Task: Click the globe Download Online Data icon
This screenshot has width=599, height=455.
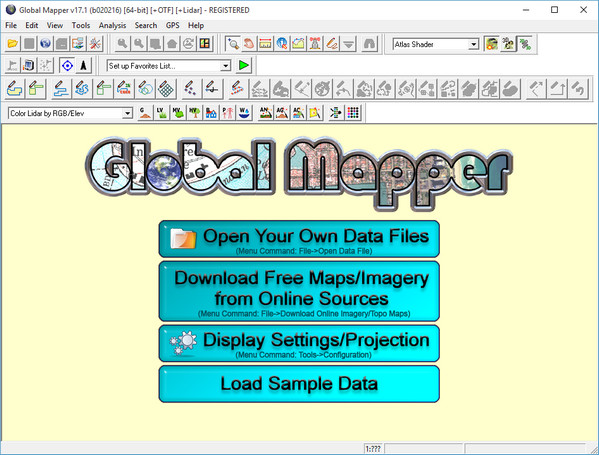Action: coord(45,44)
